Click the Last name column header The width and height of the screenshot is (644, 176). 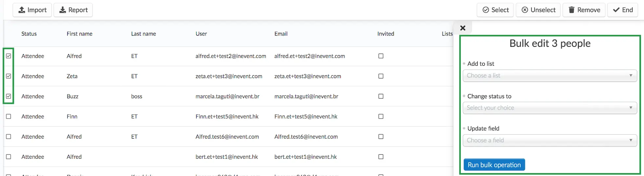(x=143, y=34)
